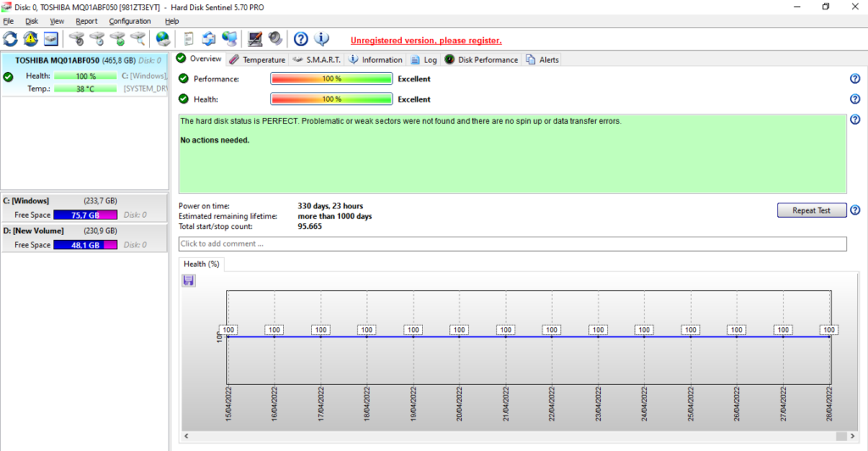This screenshot has width=868, height=451.
Task: Click the send report by email icon
Action: click(x=209, y=39)
